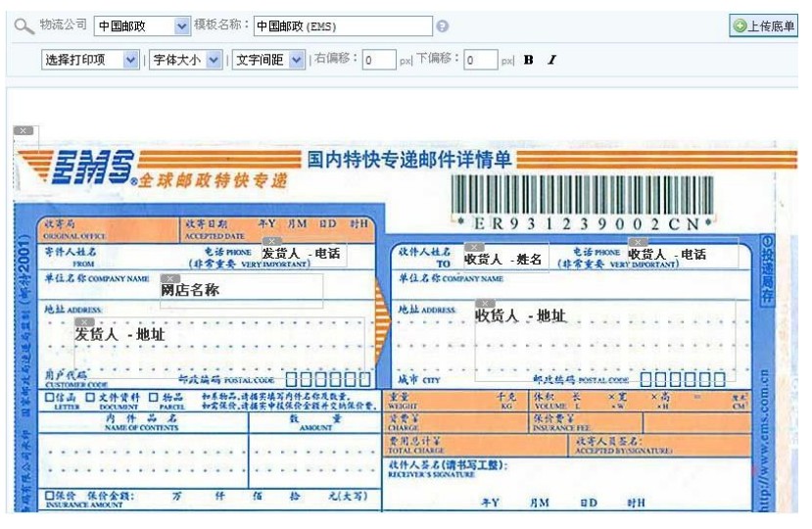This screenshot has height=529, width=812.
Task: Open the 选择打印项 dropdown
Action: point(90,60)
